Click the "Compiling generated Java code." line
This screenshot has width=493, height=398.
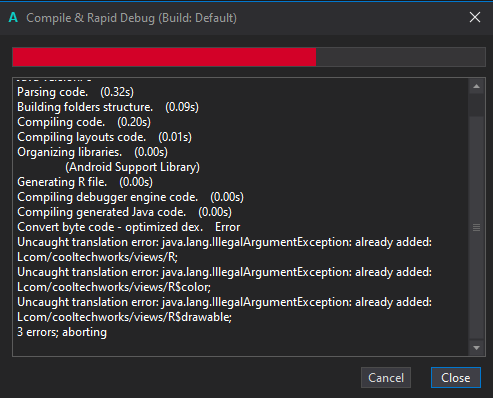(124, 212)
